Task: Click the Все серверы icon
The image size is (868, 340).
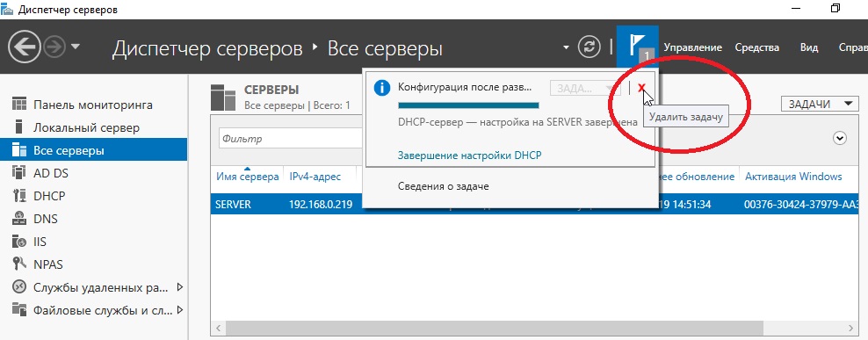Action: tap(19, 150)
